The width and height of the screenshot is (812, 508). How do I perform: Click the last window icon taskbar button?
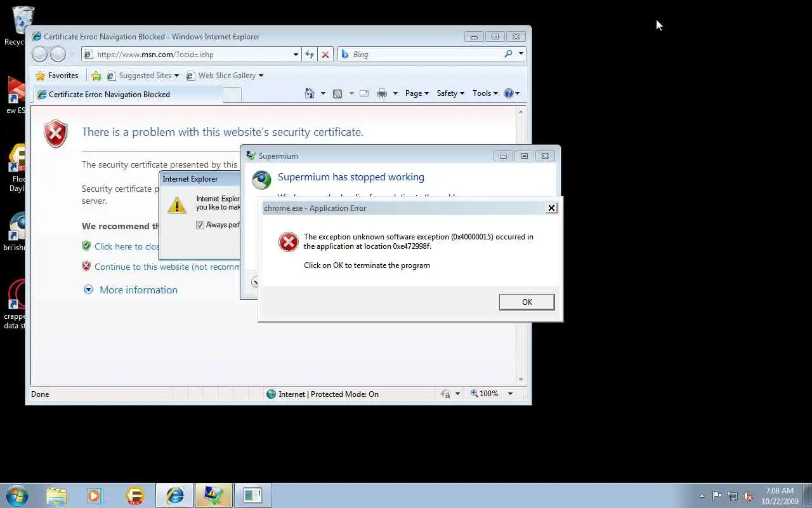coord(252,495)
